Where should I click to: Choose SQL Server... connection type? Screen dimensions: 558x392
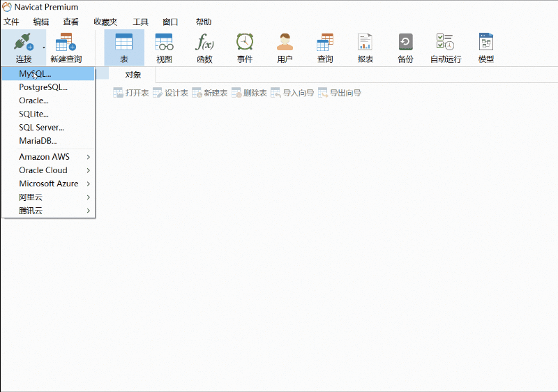pyautogui.click(x=48, y=128)
